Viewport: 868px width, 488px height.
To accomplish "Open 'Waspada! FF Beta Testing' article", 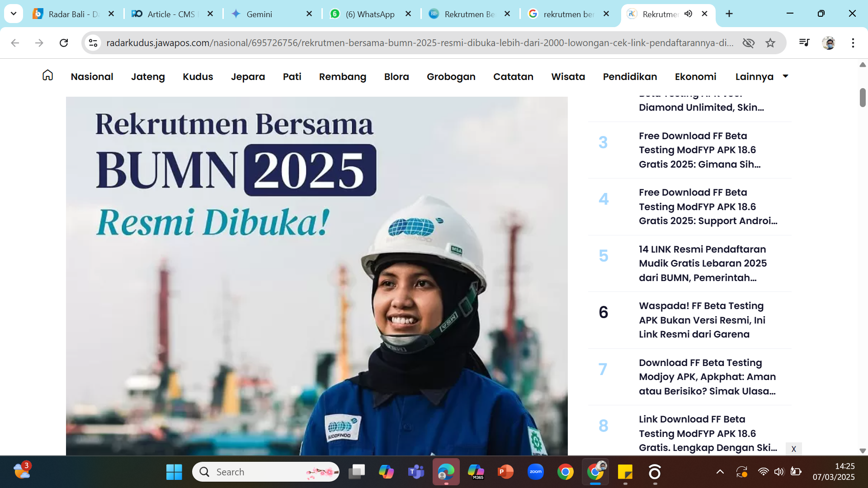I will coord(702,320).
